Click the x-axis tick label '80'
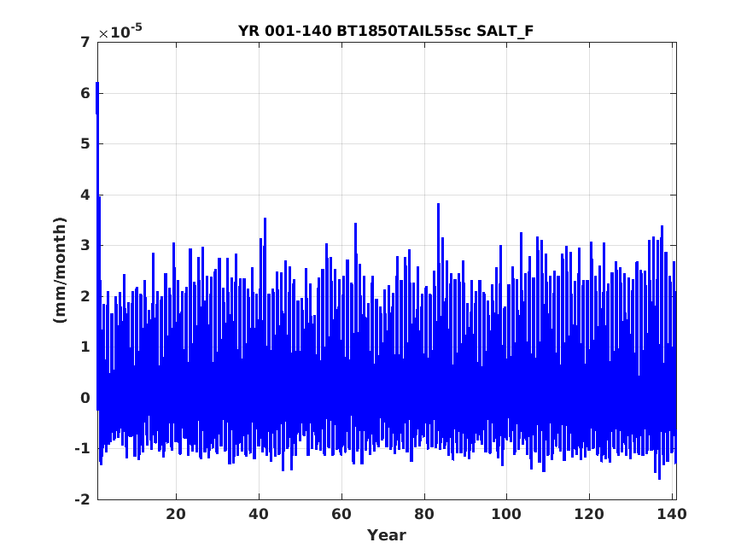This screenshot has width=747, height=560. [x=424, y=514]
